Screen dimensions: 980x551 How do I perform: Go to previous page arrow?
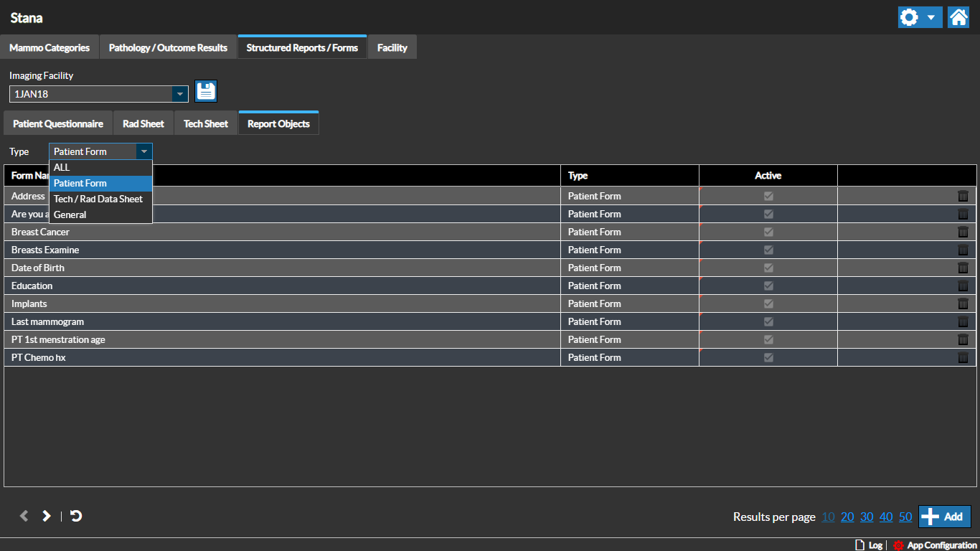pos(24,516)
